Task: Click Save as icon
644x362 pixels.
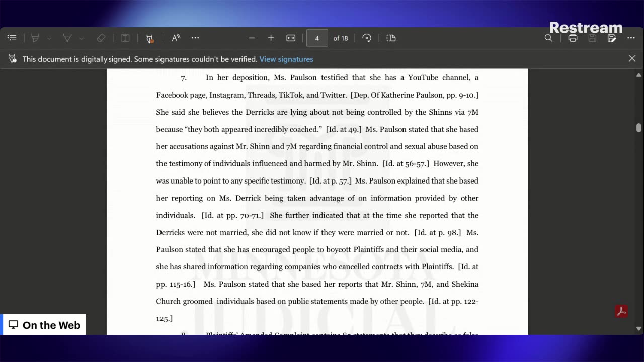Action: pos(612,38)
